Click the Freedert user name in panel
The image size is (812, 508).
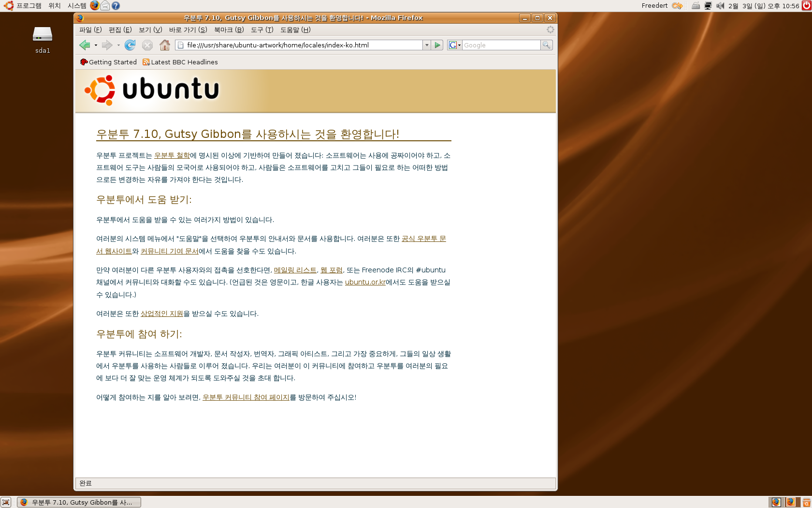654,6
